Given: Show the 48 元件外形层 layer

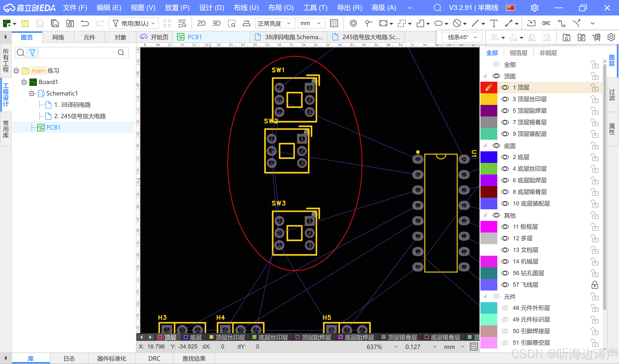Looking at the screenshot, I should click(x=505, y=308).
